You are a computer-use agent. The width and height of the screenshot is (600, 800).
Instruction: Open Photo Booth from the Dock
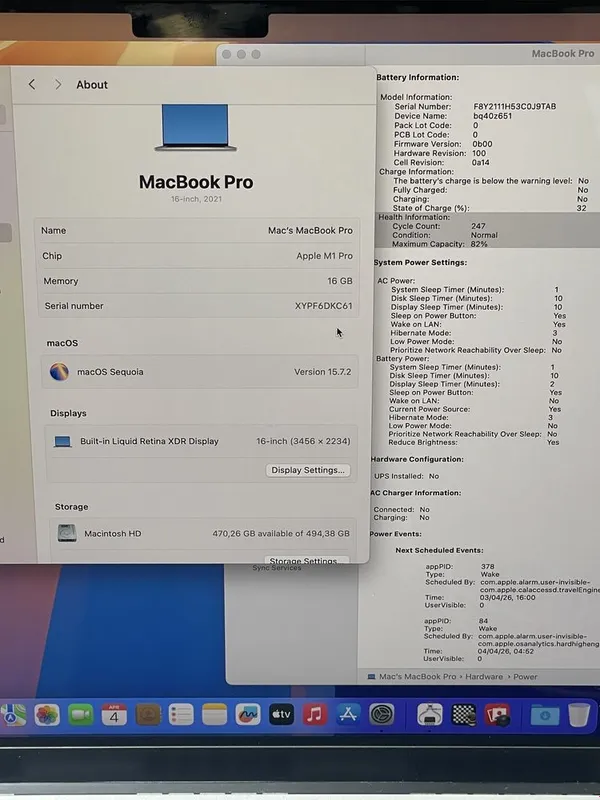(x=497, y=715)
